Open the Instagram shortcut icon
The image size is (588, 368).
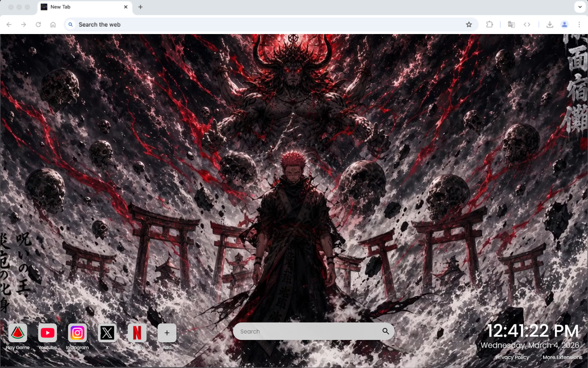click(x=77, y=333)
